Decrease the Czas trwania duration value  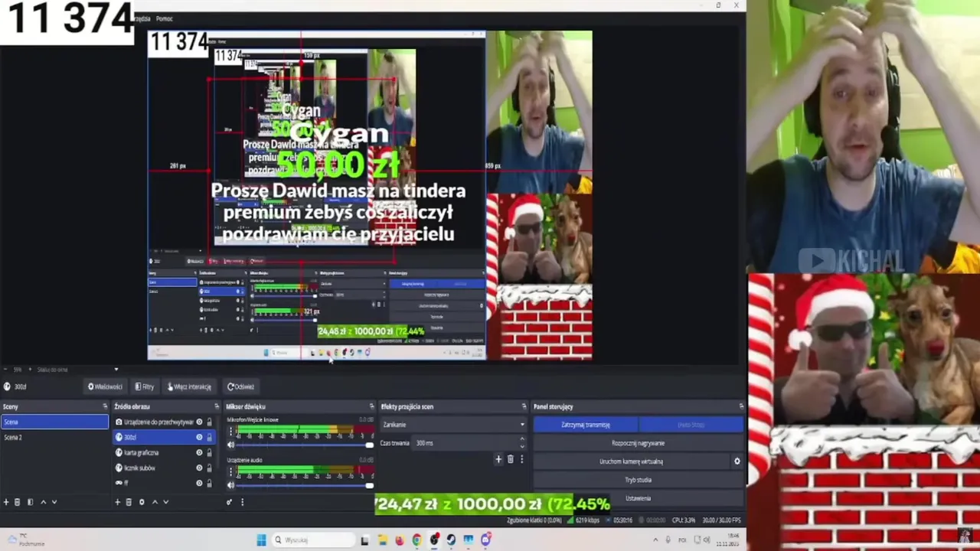pyautogui.click(x=522, y=446)
